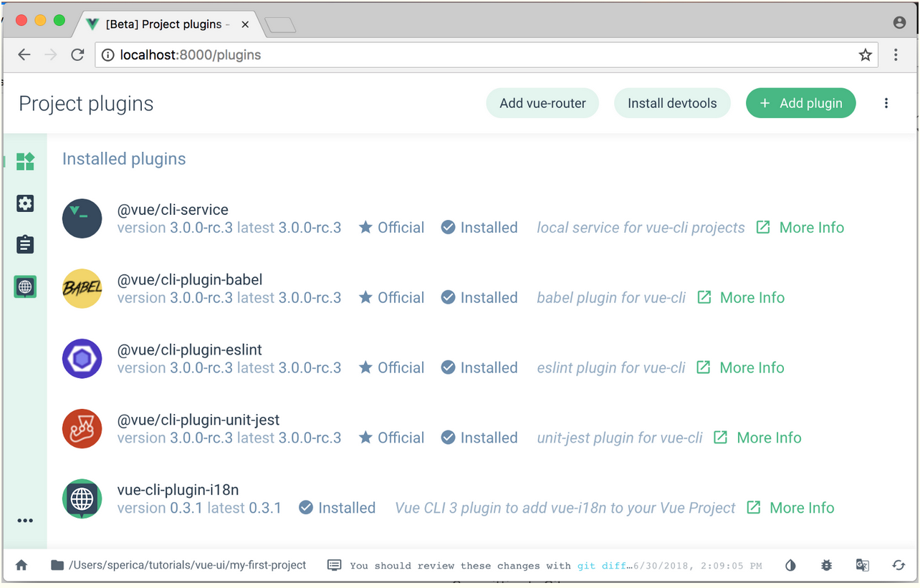Click the Installed plugins heading
Viewport: 920px width, 588px height.
click(124, 159)
